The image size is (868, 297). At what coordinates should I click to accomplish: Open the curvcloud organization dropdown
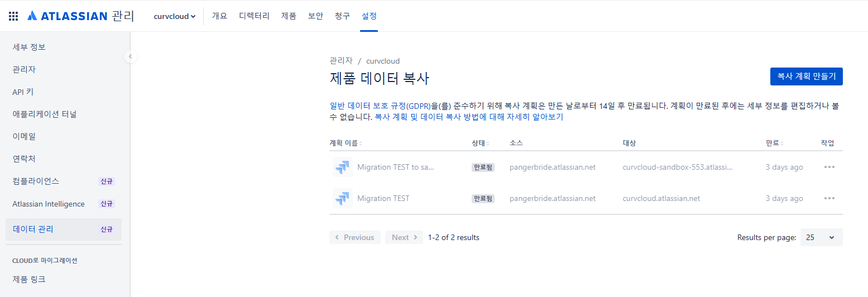[174, 16]
